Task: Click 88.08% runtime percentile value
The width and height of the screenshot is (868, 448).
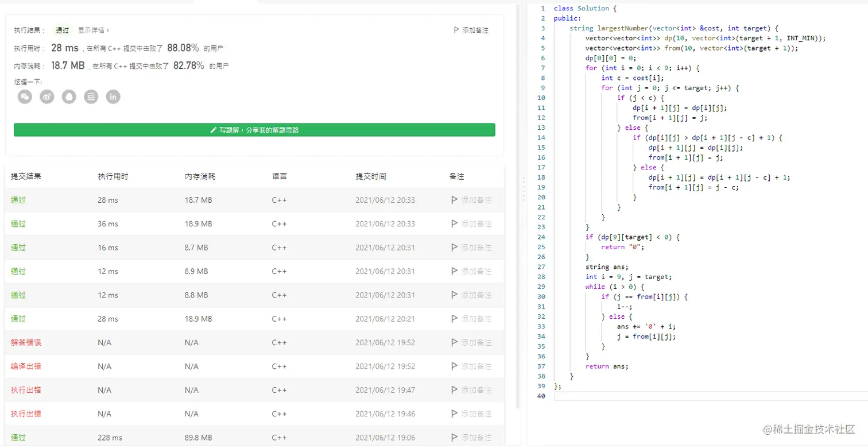Action: (x=183, y=48)
